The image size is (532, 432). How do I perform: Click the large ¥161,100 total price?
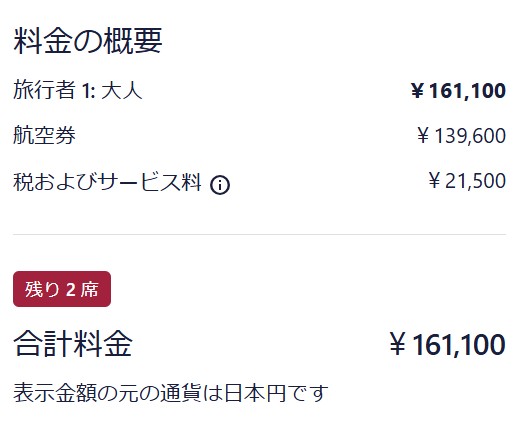pyautogui.click(x=448, y=344)
